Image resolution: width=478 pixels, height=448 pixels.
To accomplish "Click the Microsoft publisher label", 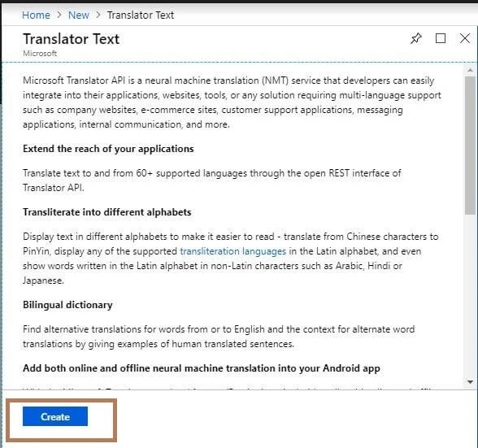I will pos(40,54).
